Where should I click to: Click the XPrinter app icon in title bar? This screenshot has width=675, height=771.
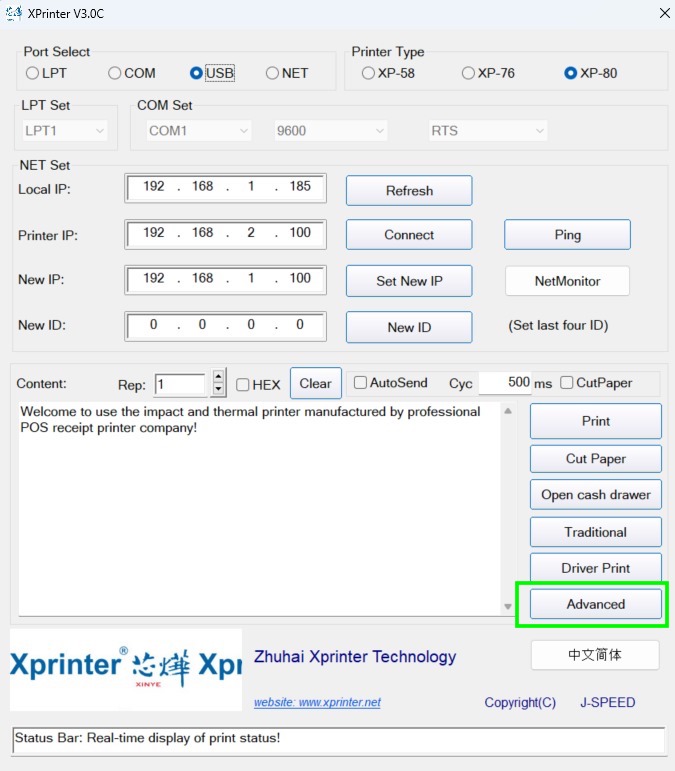[x=14, y=13]
